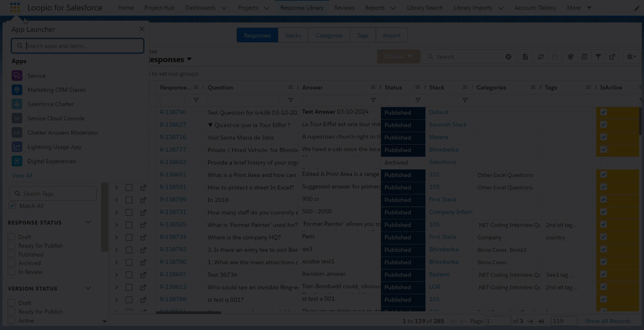This screenshot has width=644, height=330.
Task: Launch the Salesforce Chatter app icon
Action: (17, 104)
